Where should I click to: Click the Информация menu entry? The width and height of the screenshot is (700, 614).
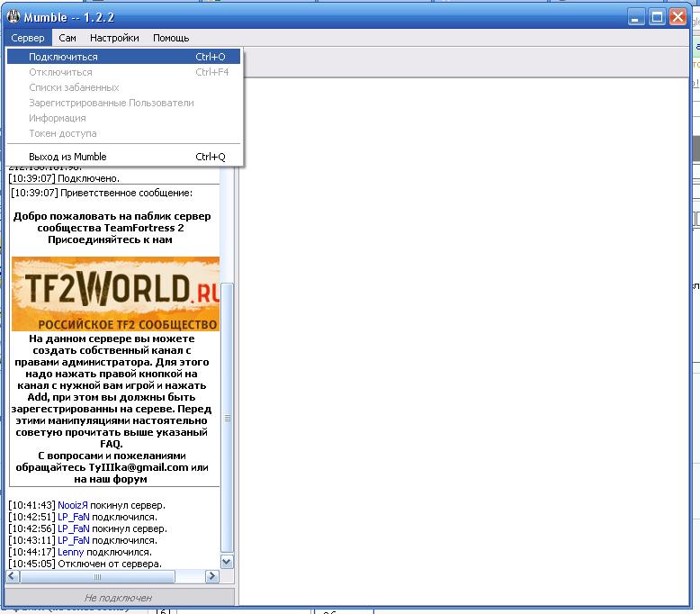(x=123, y=118)
